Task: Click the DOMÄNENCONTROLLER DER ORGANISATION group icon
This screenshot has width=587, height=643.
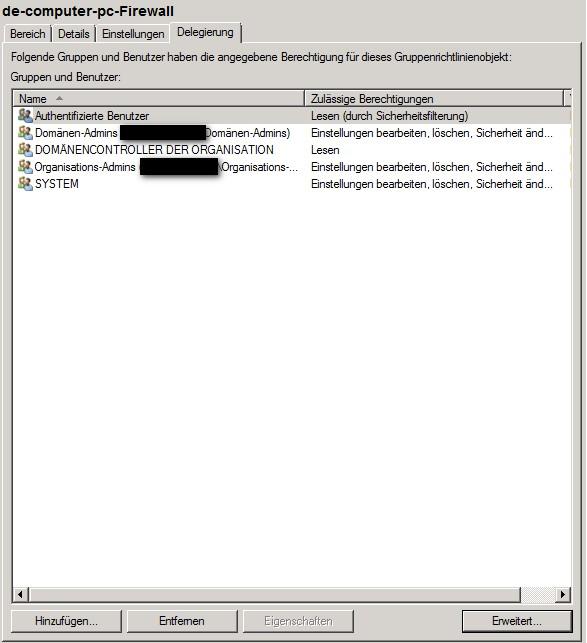Action: point(25,150)
